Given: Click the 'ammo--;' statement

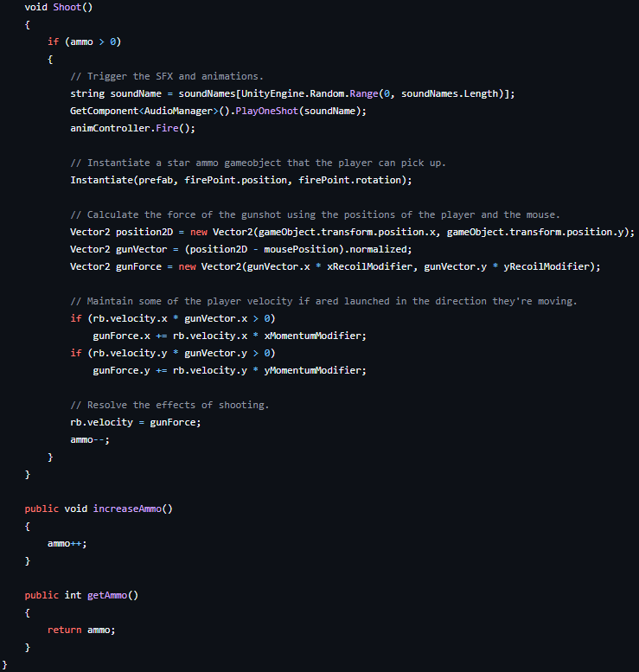Looking at the screenshot, I should pyautogui.click(x=90, y=439).
